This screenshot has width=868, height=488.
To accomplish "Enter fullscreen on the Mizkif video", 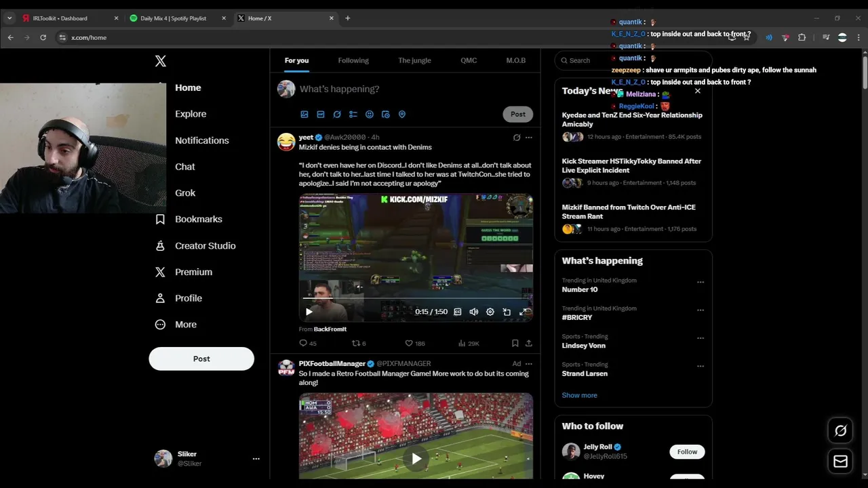I will pyautogui.click(x=523, y=312).
